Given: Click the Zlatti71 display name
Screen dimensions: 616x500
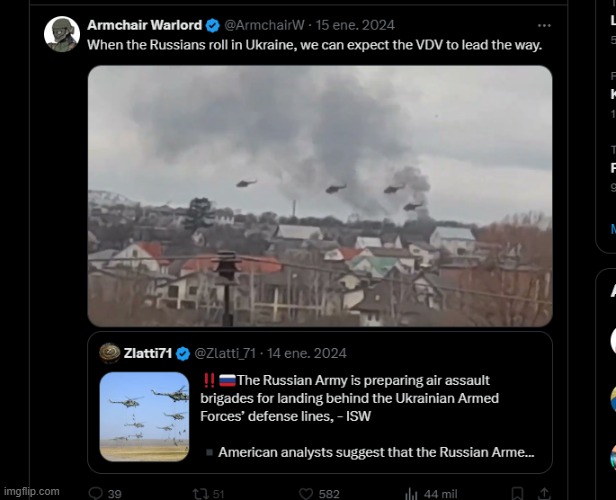Looking at the screenshot, I should pyautogui.click(x=148, y=353).
